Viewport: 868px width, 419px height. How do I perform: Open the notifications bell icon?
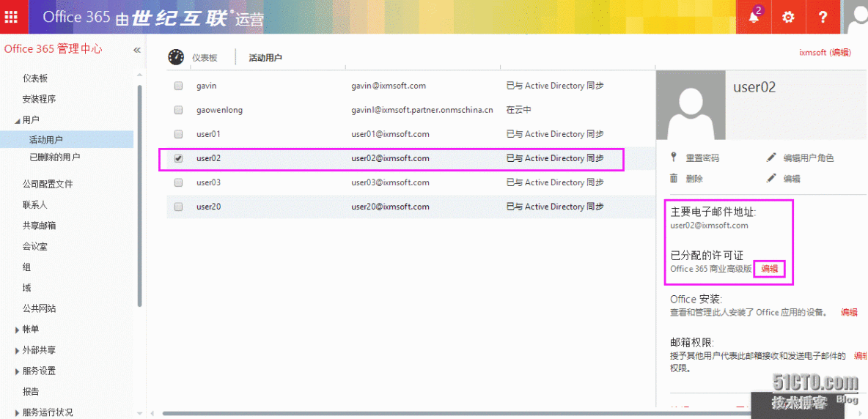[x=754, y=17]
